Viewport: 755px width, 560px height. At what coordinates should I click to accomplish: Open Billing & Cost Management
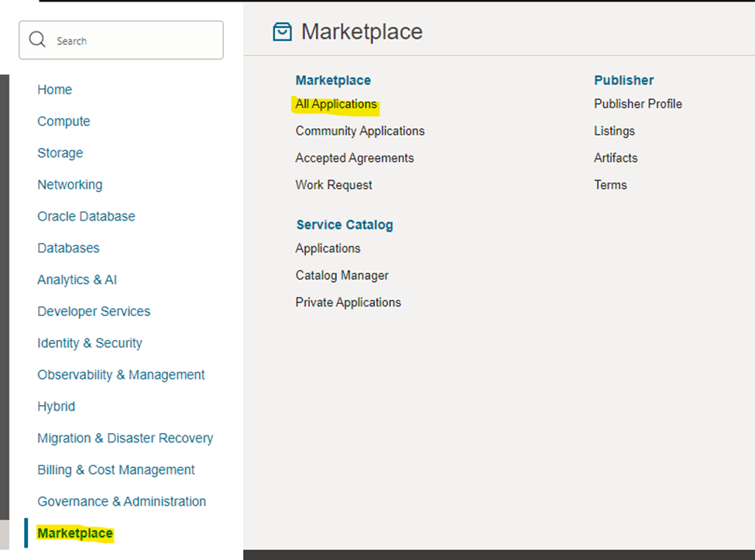pos(116,470)
